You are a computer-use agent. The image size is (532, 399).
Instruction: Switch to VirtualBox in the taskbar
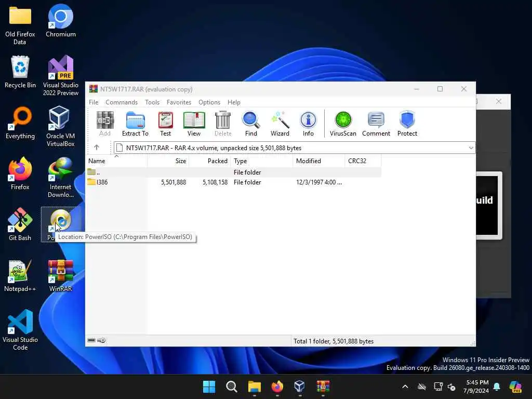[300, 387]
